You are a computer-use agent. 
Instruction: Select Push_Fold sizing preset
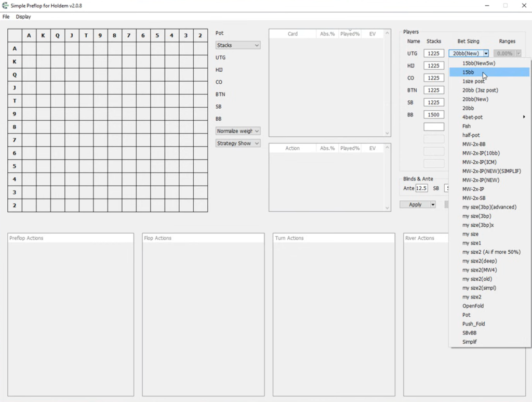point(489,324)
